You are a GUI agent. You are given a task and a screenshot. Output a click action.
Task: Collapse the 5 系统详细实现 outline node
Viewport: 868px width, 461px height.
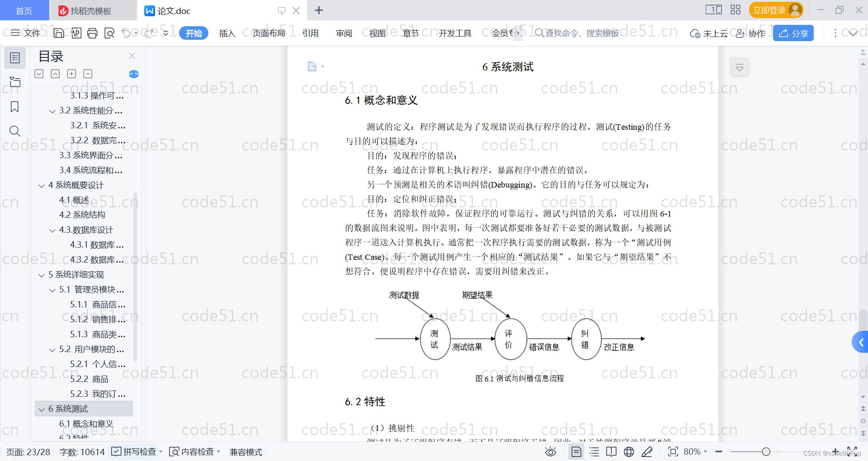tap(42, 275)
